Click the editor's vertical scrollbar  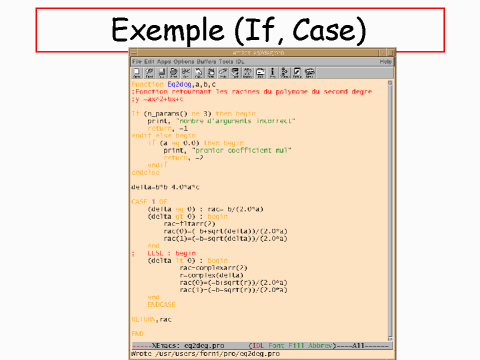(x=390, y=210)
